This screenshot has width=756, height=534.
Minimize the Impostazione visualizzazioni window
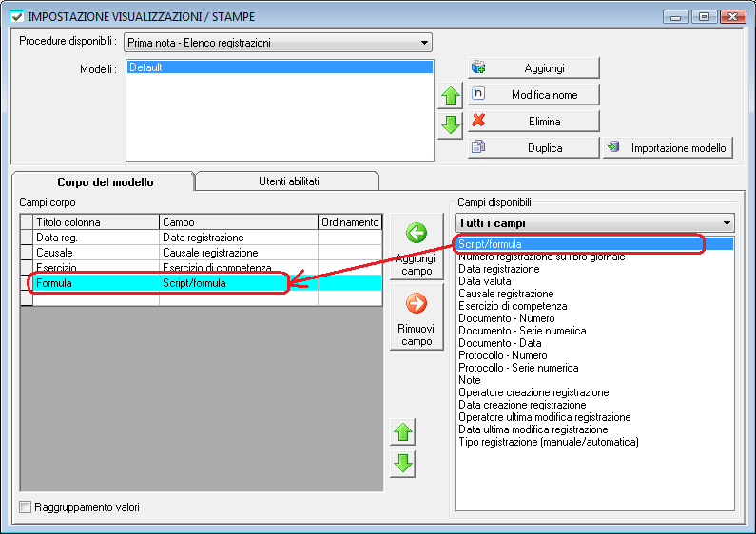coord(675,17)
